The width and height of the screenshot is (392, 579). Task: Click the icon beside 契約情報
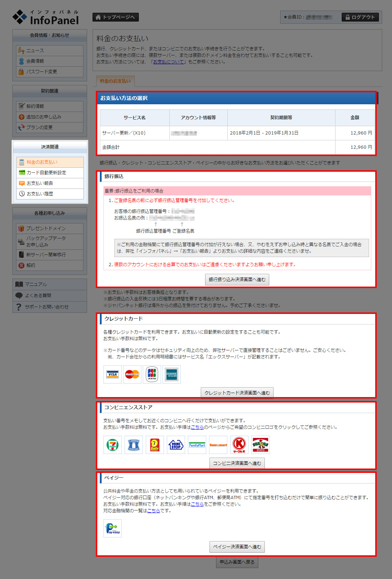(x=21, y=106)
